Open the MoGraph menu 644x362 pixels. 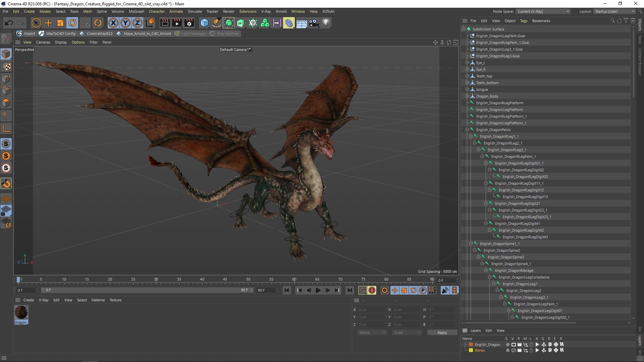[x=136, y=11]
